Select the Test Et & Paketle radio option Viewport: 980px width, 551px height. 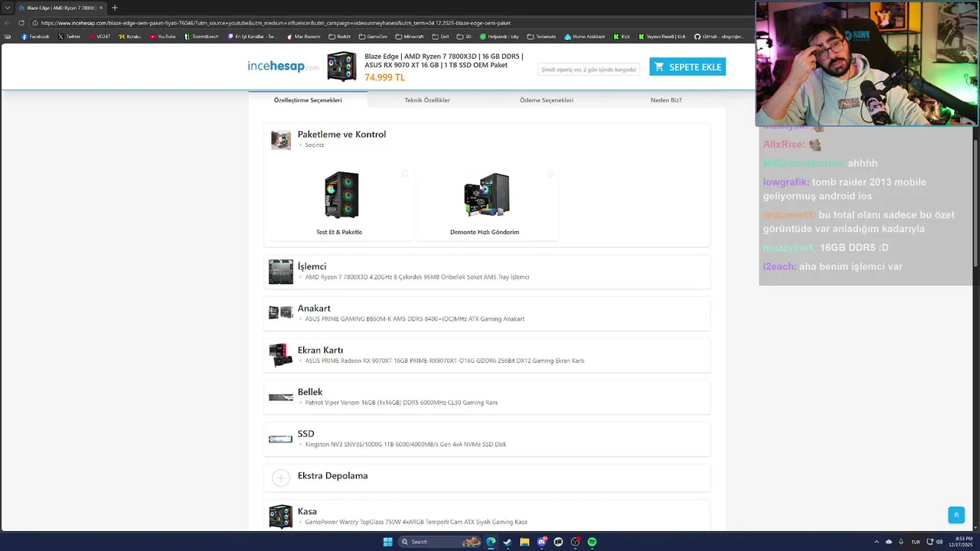(405, 174)
